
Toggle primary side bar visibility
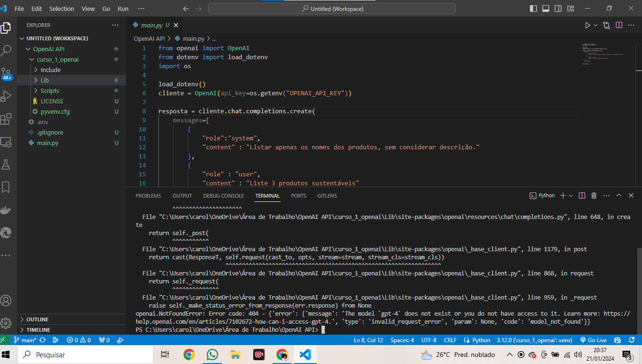533,9
